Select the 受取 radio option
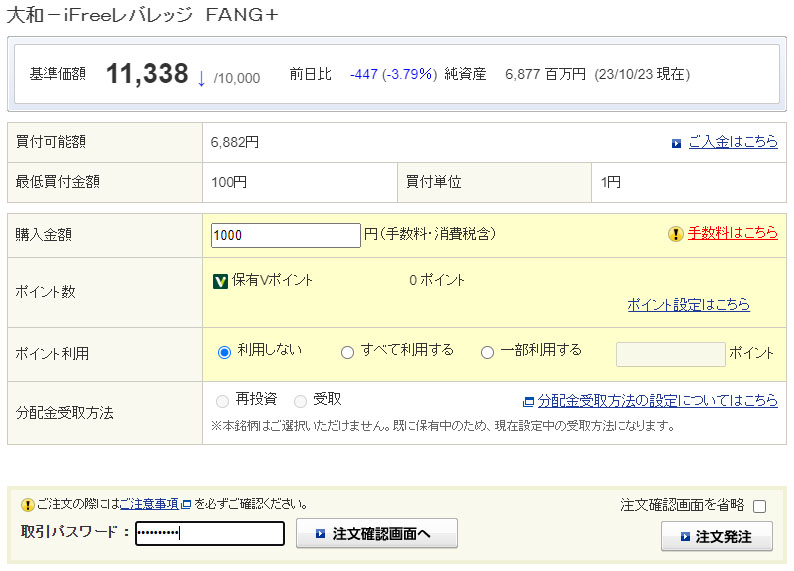The image size is (794, 571). pos(300,401)
